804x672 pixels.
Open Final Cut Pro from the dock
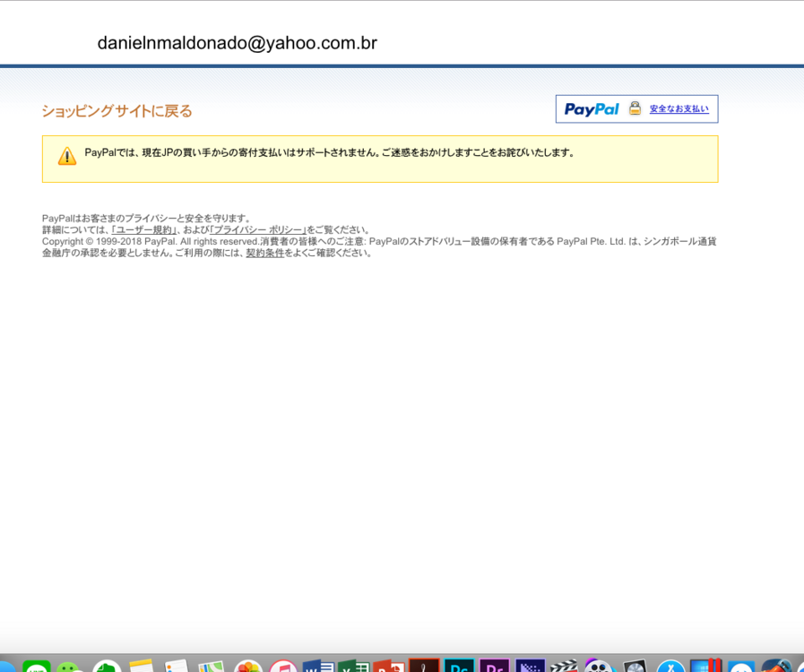pyautogui.click(x=564, y=667)
